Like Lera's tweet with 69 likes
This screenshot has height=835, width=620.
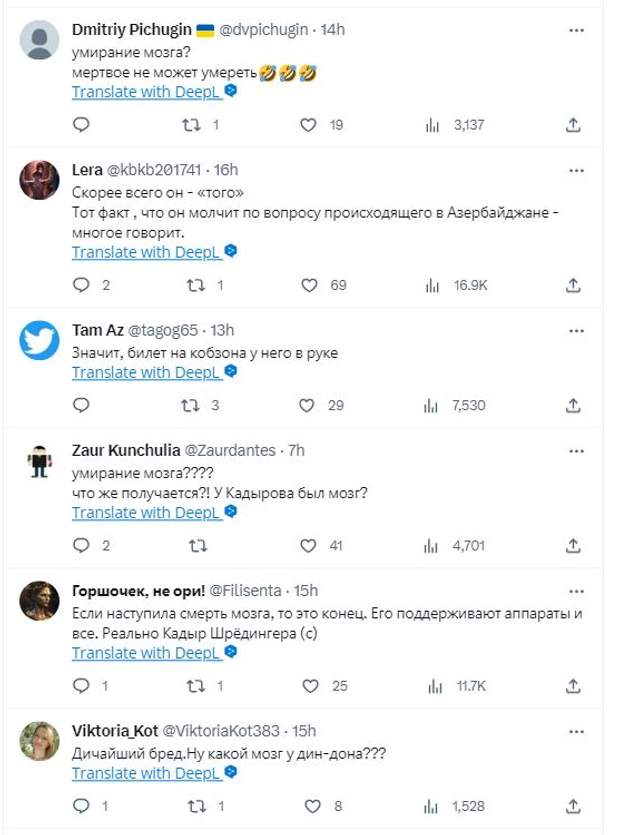[311, 285]
